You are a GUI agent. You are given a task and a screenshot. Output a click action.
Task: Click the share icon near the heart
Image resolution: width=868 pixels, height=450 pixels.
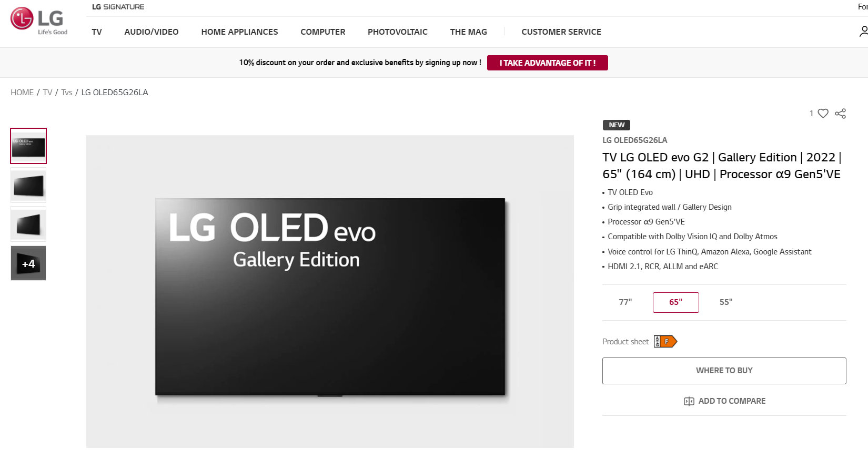841,114
